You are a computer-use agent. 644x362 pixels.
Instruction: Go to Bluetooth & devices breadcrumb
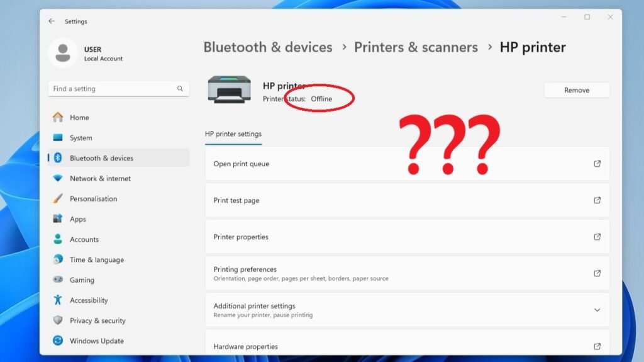point(268,47)
